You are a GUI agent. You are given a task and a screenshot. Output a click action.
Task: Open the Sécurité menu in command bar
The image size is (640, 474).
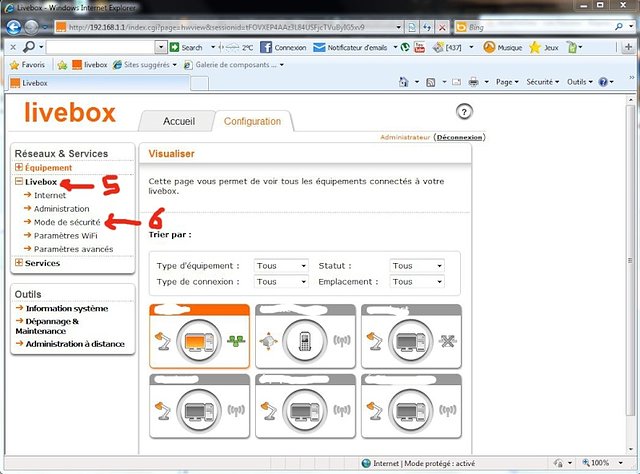pyautogui.click(x=543, y=82)
